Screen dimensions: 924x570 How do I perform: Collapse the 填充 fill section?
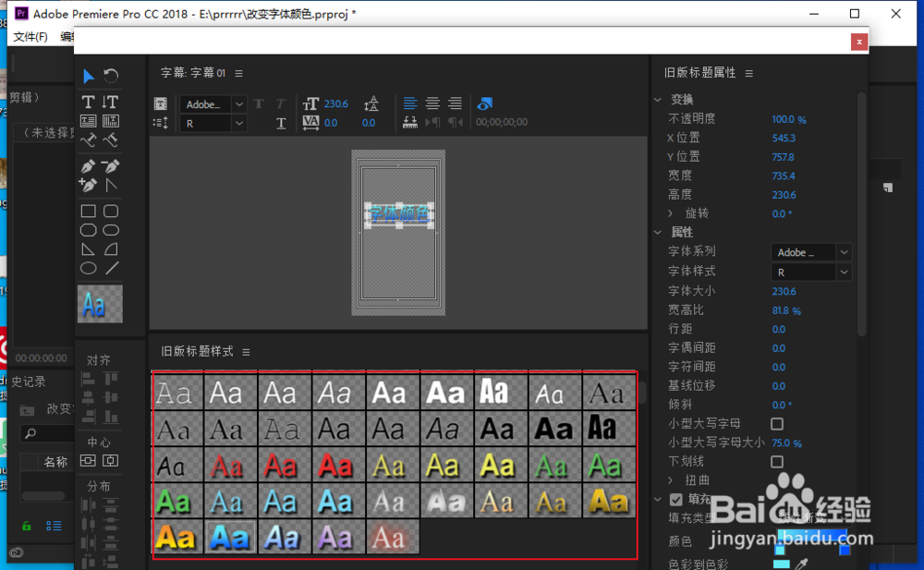coord(658,500)
